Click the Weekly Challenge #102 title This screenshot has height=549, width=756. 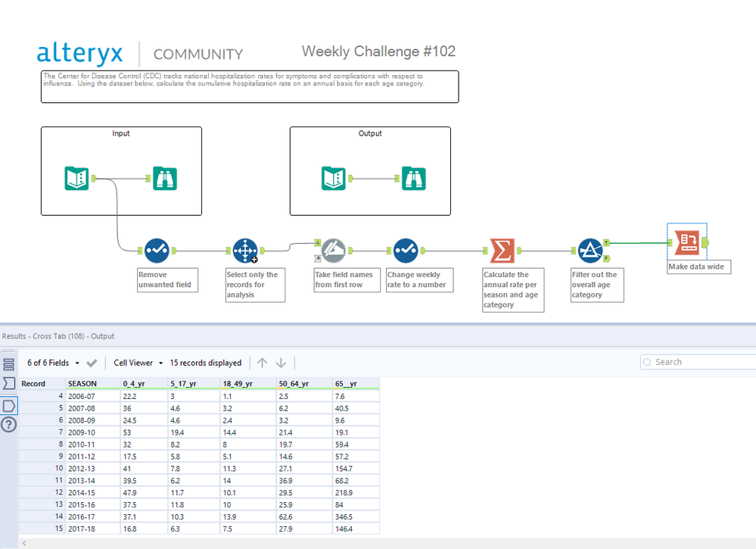point(378,51)
